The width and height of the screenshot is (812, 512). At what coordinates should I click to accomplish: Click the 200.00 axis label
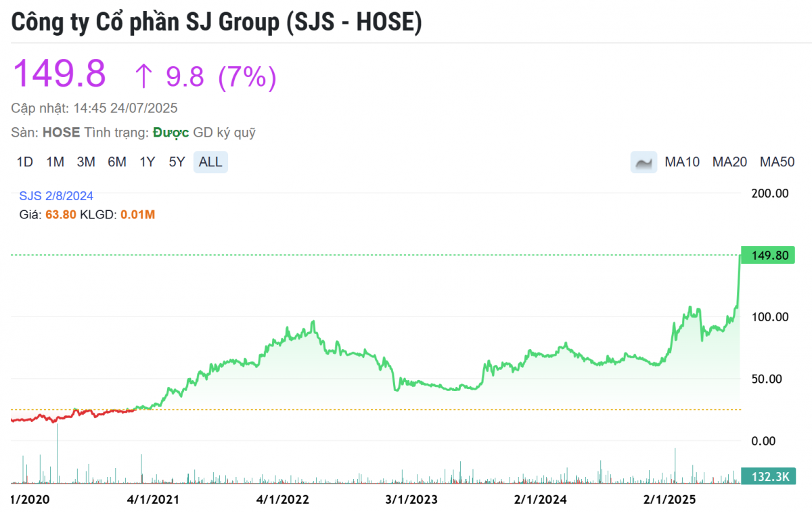coord(771,193)
